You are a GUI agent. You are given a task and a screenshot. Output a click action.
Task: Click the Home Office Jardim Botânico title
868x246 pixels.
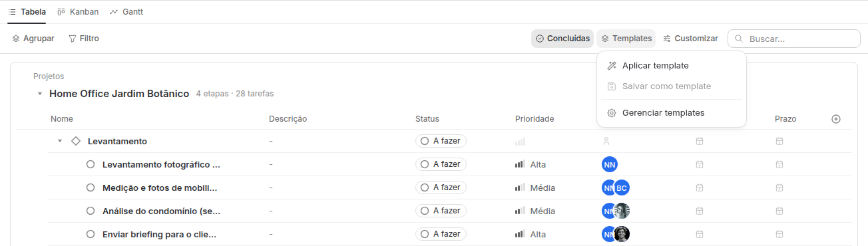pos(119,94)
